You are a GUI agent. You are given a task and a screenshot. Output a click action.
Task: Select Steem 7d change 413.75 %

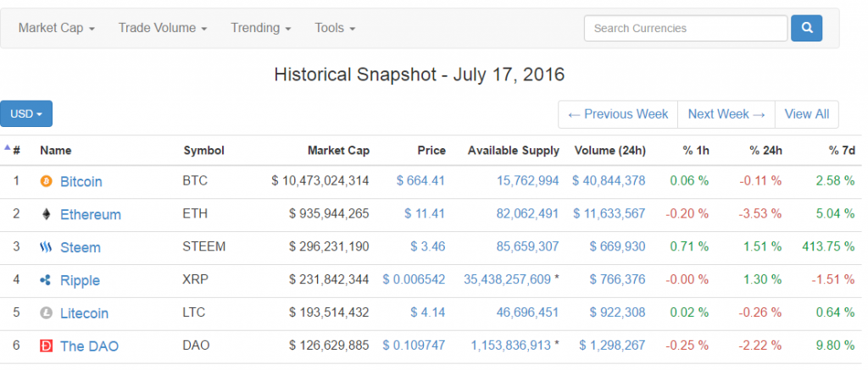tap(828, 246)
